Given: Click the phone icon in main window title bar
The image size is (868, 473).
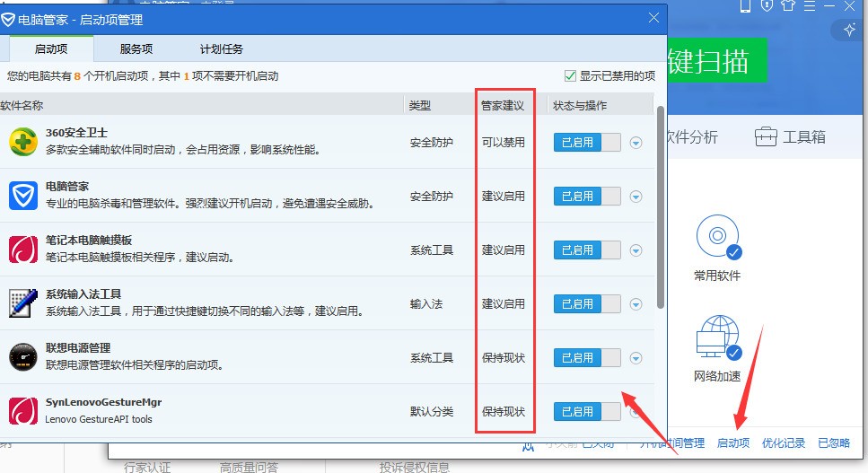Looking at the screenshot, I should (746, 5).
